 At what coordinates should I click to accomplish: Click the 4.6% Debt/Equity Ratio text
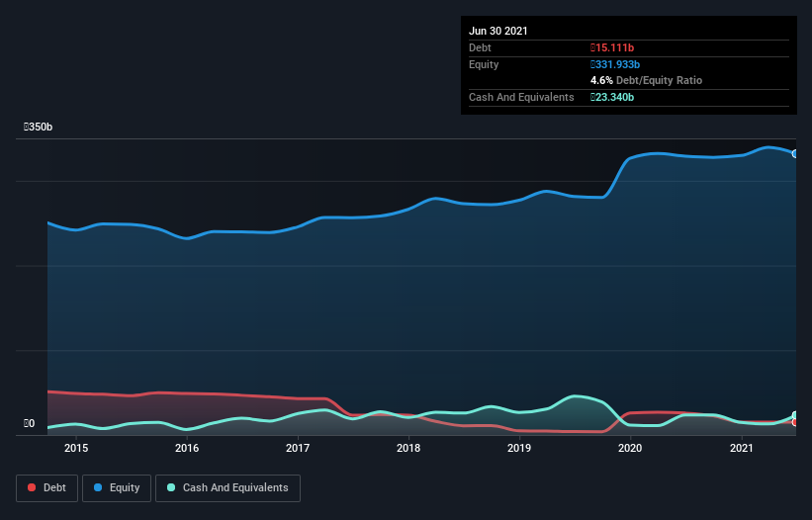(x=646, y=80)
